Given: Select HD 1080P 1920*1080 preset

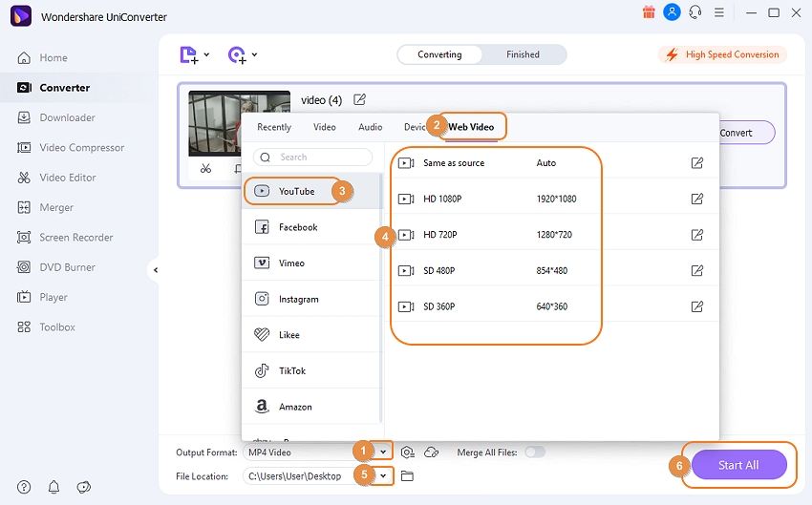Looking at the screenshot, I should [x=554, y=199].
